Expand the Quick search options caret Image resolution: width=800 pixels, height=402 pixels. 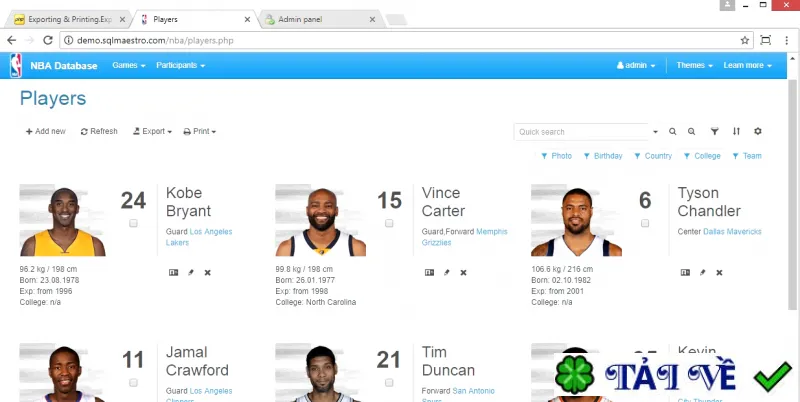click(x=655, y=132)
